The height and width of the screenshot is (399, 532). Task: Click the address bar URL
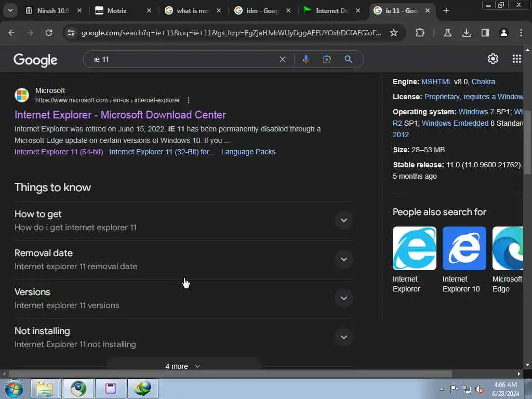(x=231, y=33)
